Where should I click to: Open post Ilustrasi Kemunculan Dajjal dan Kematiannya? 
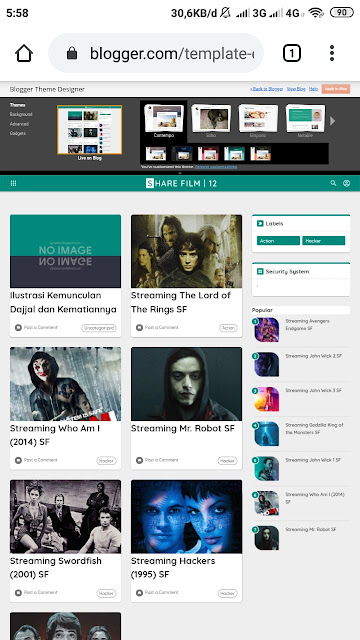pos(63,302)
